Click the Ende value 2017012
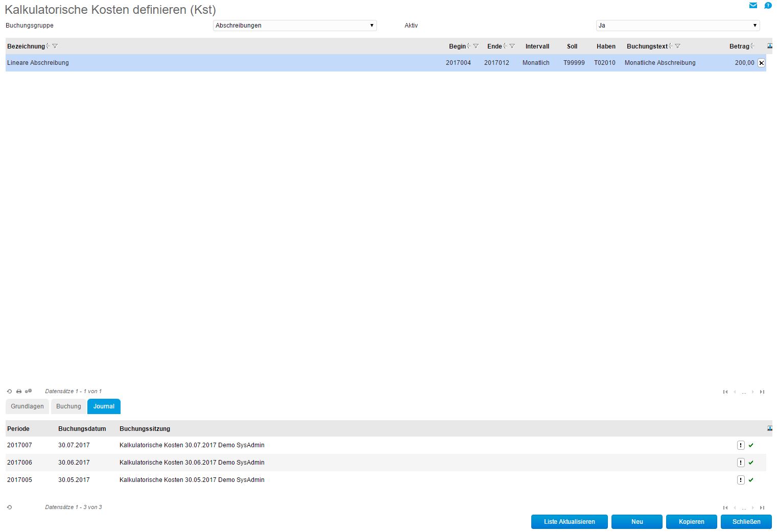This screenshot has height=532, width=778. click(x=497, y=63)
